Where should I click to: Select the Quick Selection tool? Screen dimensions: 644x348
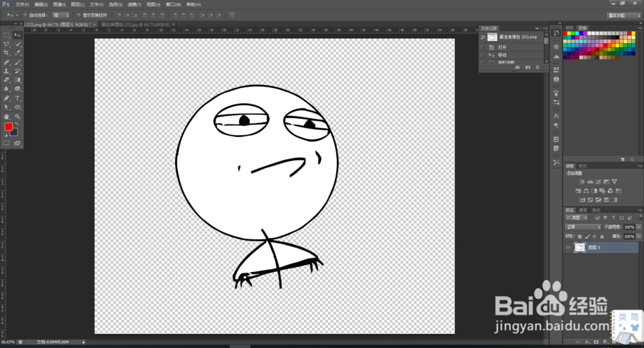tap(17, 44)
